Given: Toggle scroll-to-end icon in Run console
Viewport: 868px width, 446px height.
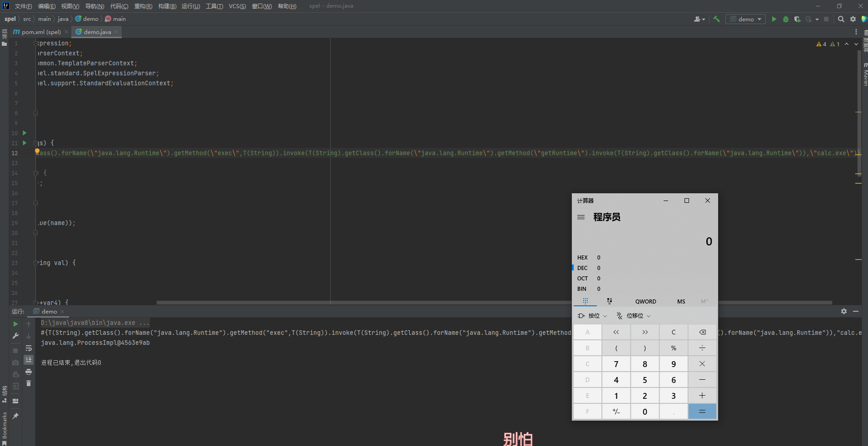Looking at the screenshot, I should click(29, 359).
